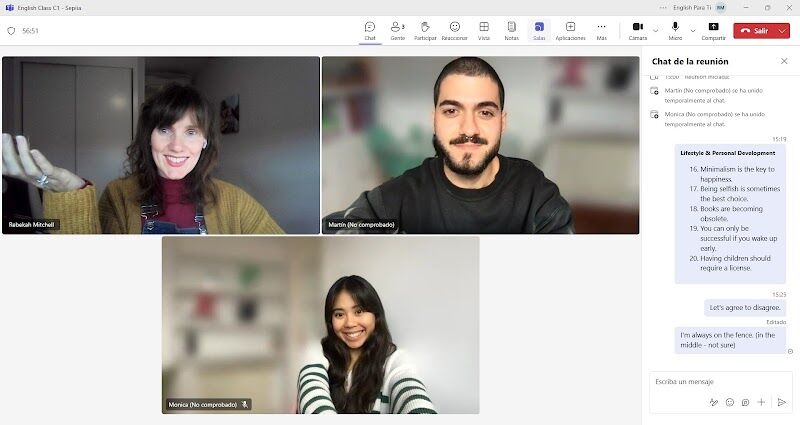The image size is (800, 425).
Task: Open the emoji picker in message box
Action: [x=730, y=402]
